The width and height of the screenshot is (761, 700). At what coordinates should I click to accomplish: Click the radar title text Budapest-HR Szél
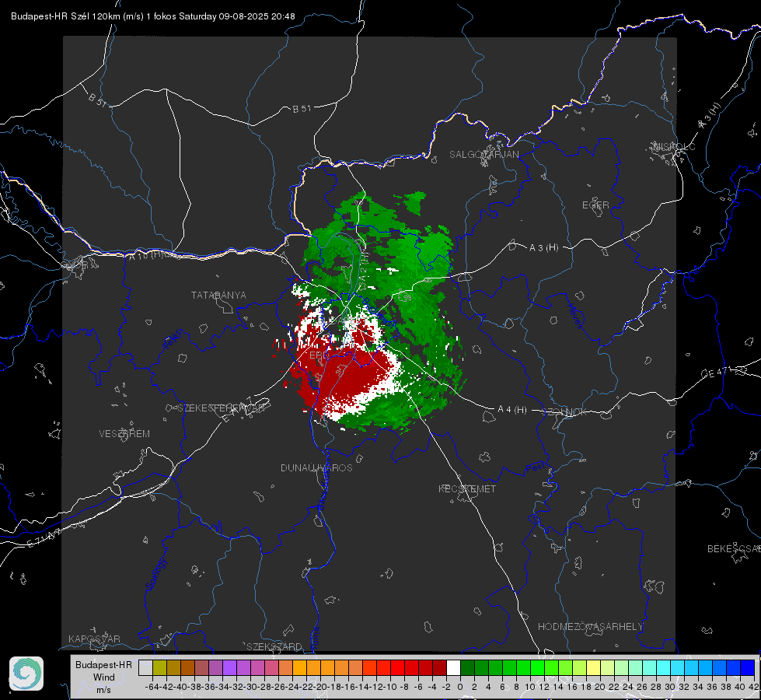point(50,16)
